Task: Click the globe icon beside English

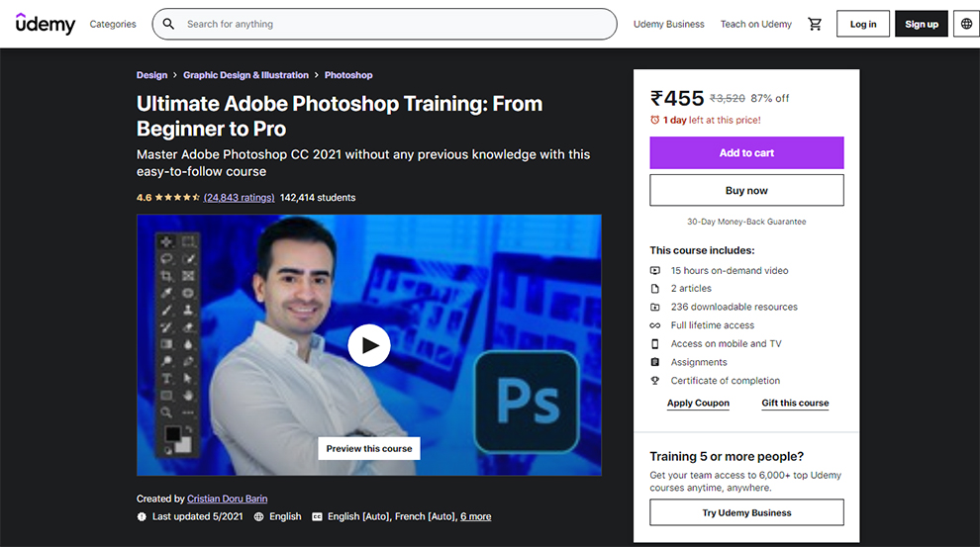Action: pyautogui.click(x=258, y=516)
